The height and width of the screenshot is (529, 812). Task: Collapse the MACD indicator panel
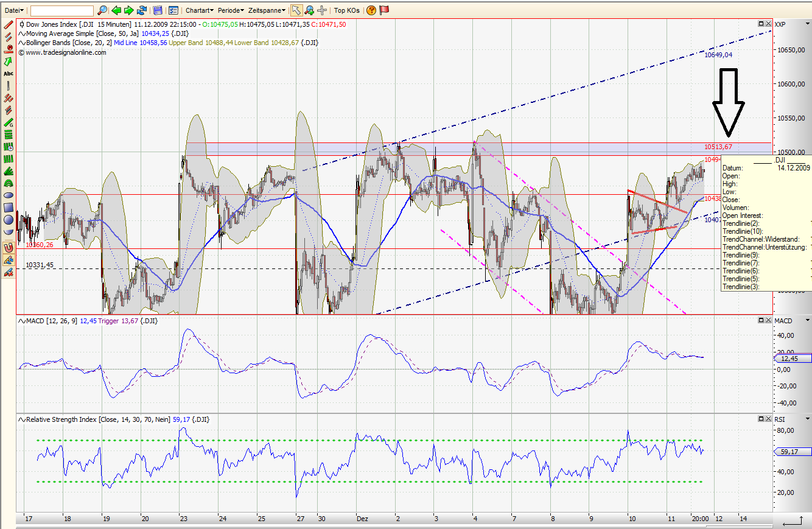(760, 318)
